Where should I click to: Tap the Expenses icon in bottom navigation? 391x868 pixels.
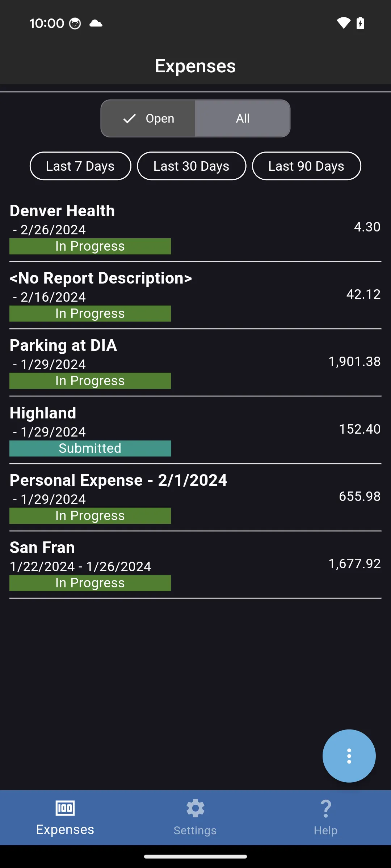(x=65, y=808)
